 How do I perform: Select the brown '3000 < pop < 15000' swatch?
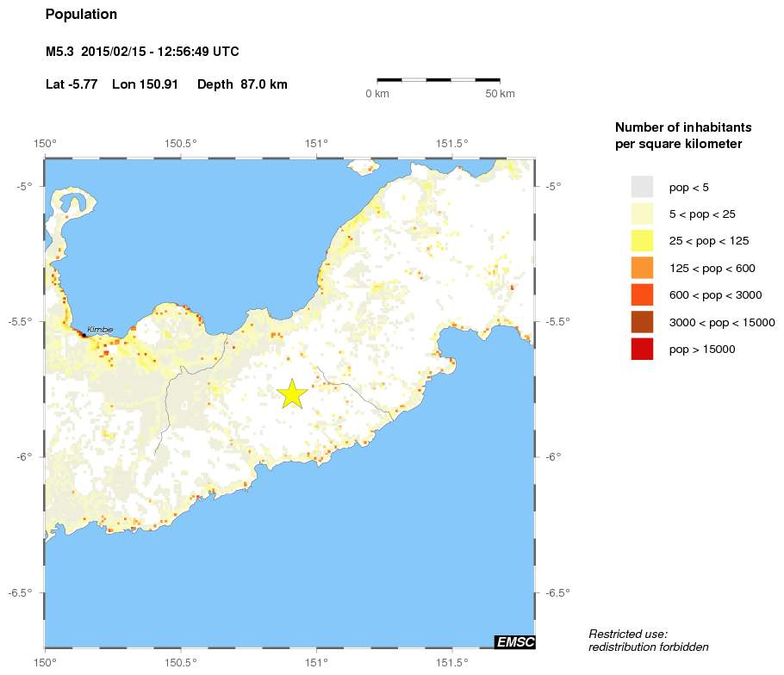[642, 322]
